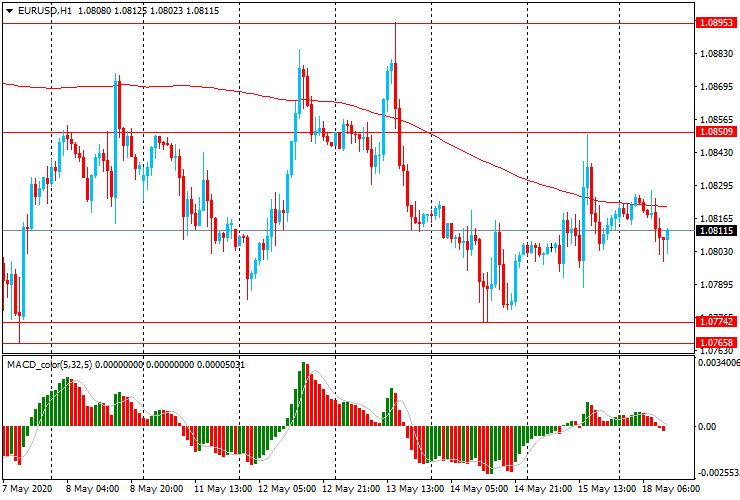Click the 8 May 20:00 time label
Screen dimensions: 740x500
click(157, 489)
